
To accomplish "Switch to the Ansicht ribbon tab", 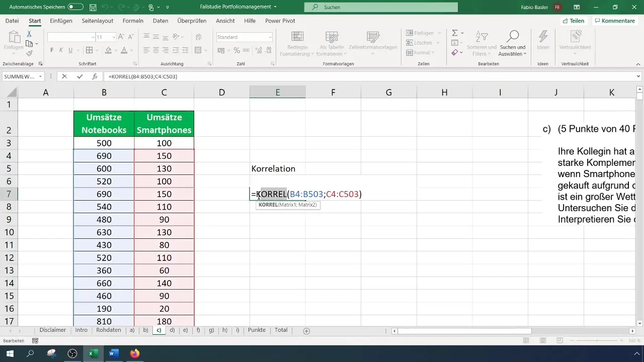I will pos(225,21).
